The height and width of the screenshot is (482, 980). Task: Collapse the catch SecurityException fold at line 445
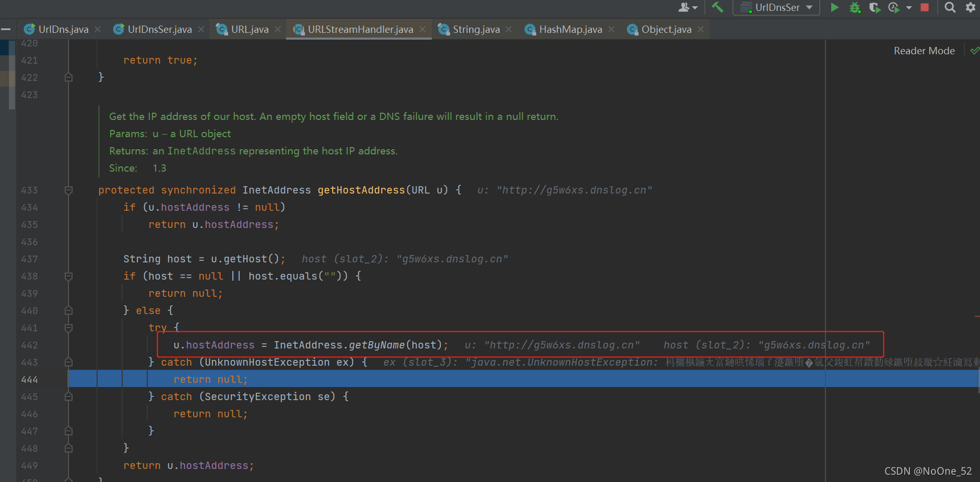68,397
